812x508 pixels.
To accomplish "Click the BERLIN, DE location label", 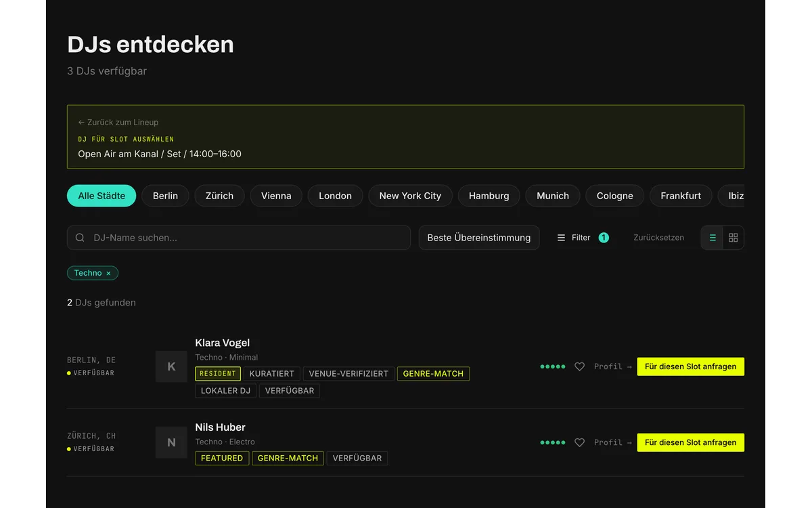I will pos(91,360).
